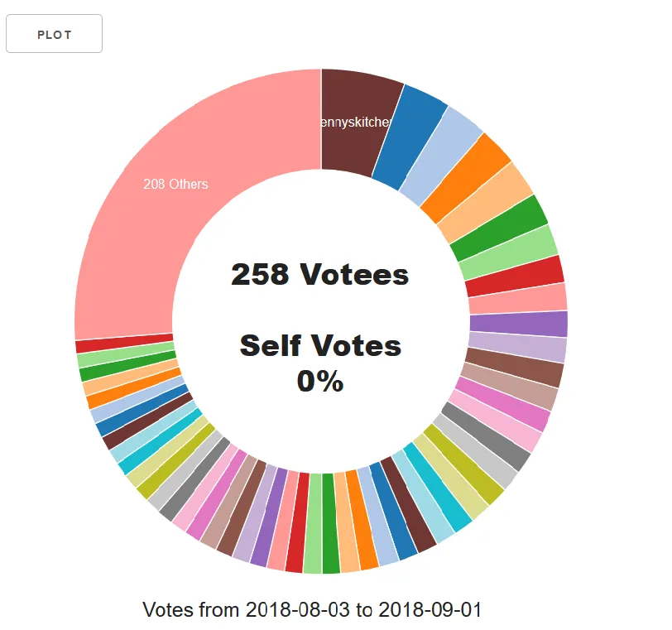Select the salmon pink slice above purple slice
The width and height of the screenshot is (672, 630).
[518, 299]
